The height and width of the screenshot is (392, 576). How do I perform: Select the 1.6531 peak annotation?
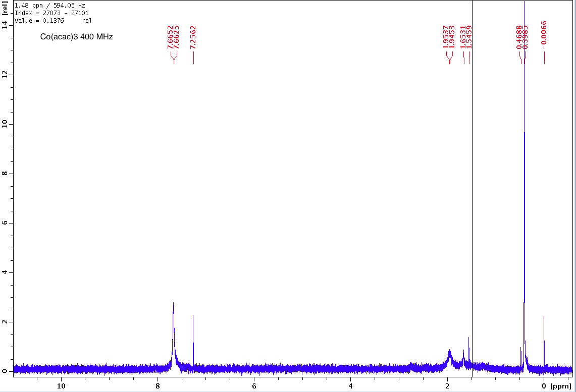(463, 37)
